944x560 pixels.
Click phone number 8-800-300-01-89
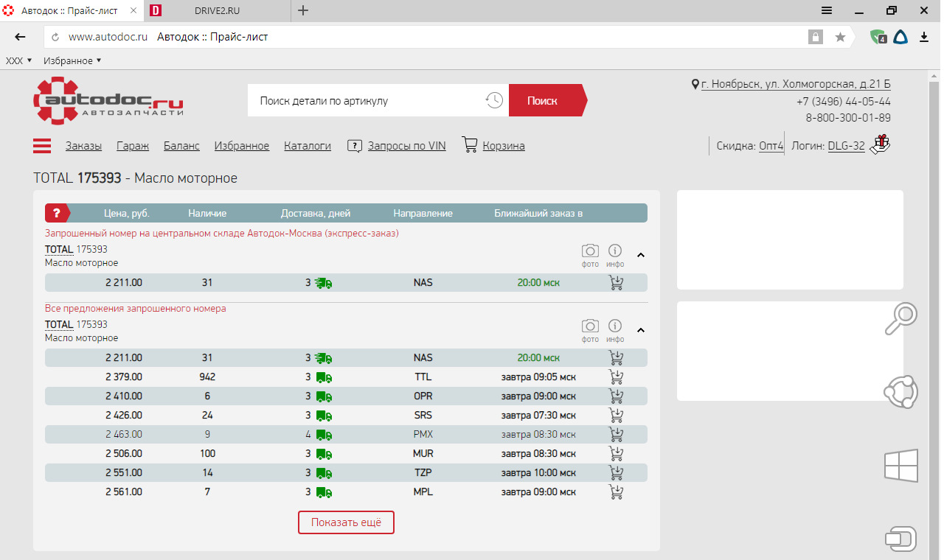coord(848,118)
